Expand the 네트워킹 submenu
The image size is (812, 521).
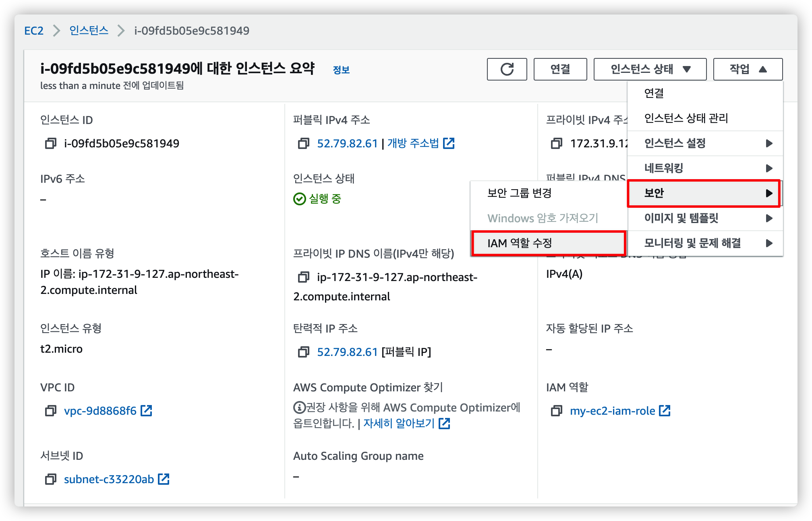tap(705, 168)
